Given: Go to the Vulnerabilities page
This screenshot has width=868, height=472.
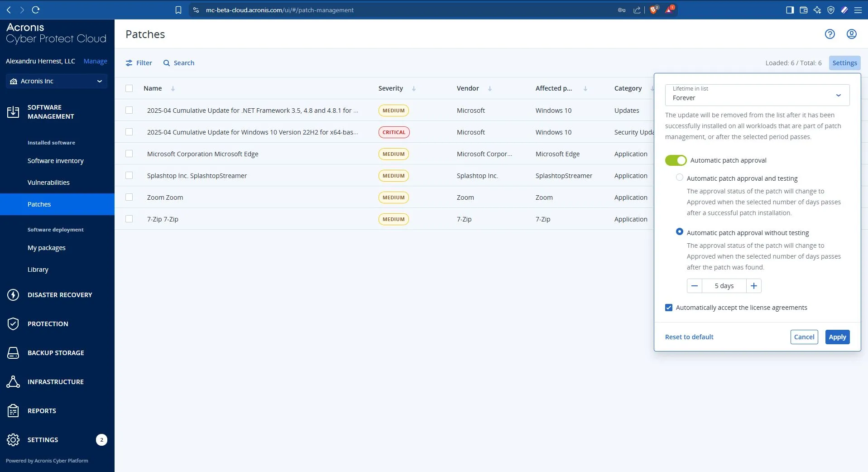Looking at the screenshot, I should tap(48, 183).
